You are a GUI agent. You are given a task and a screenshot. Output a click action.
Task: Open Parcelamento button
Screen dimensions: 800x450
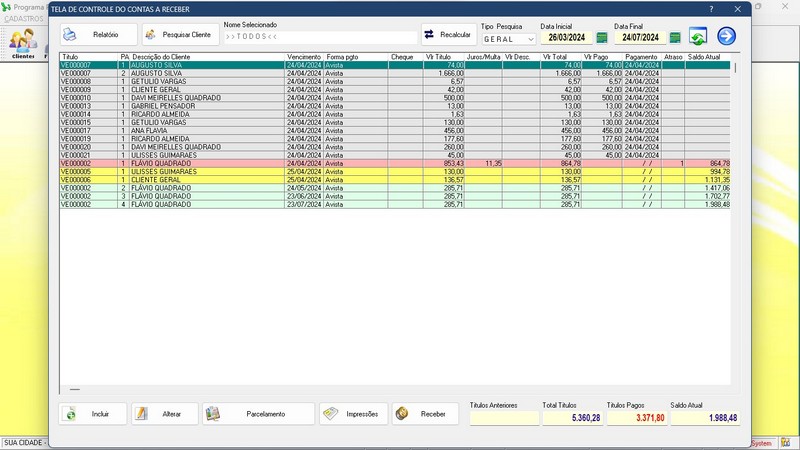259,414
